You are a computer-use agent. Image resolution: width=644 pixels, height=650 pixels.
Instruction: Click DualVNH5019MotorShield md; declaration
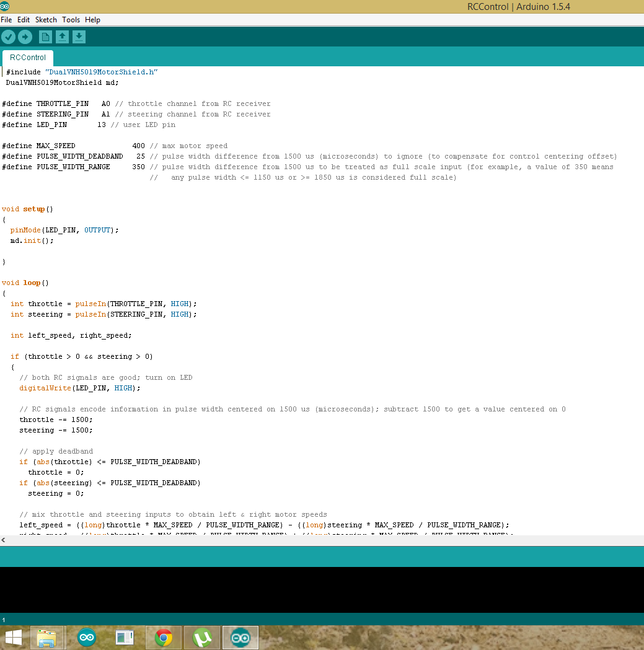tap(62, 82)
